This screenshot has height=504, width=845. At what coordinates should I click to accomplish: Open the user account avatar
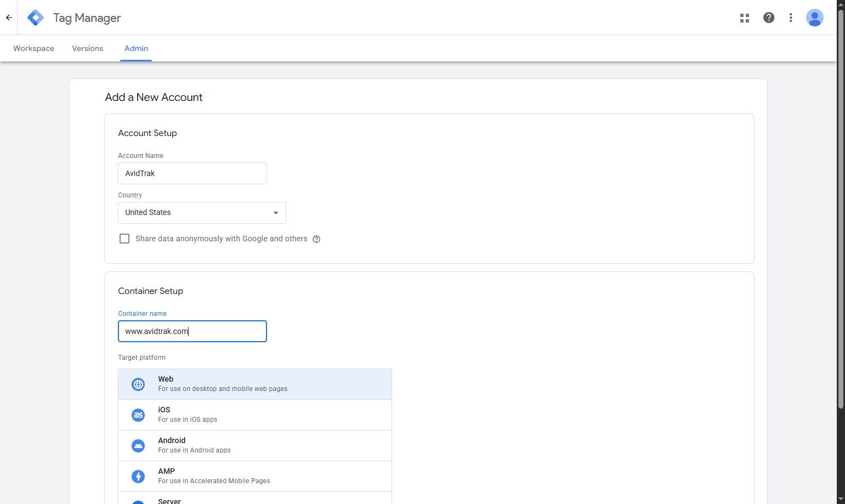click(x=814, y=18)
